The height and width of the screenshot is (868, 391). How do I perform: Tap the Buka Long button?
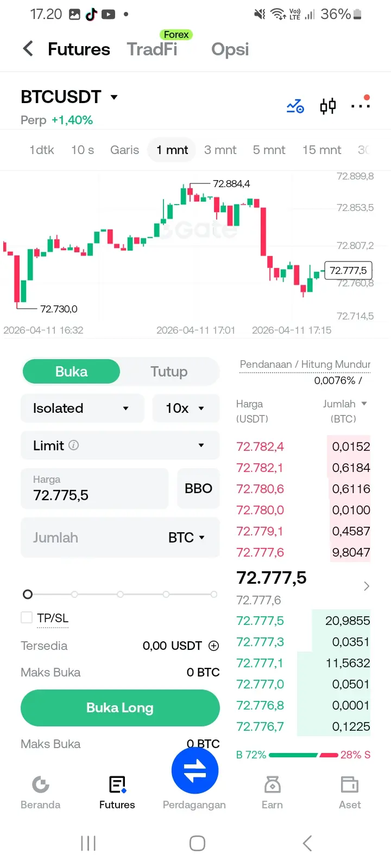pos(120,708)
